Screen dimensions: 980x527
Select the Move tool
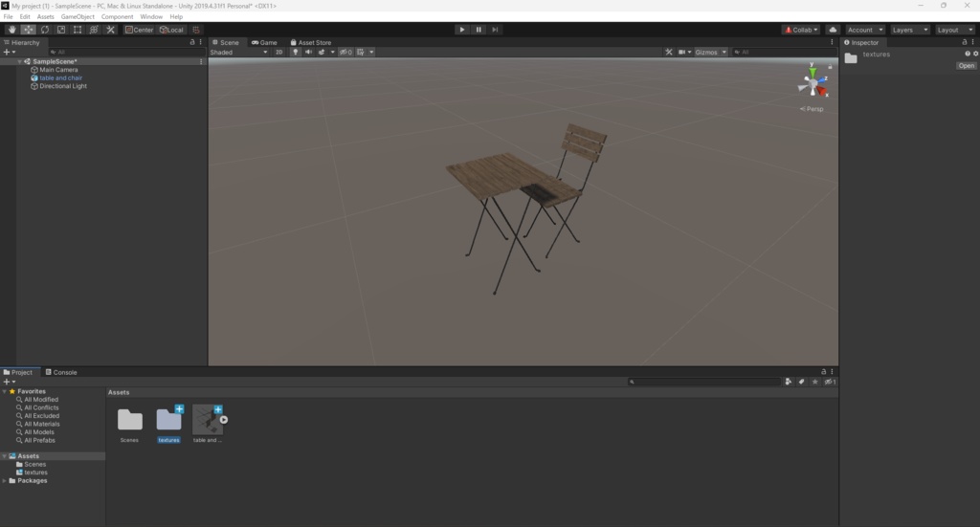click(x=28, y=30)
